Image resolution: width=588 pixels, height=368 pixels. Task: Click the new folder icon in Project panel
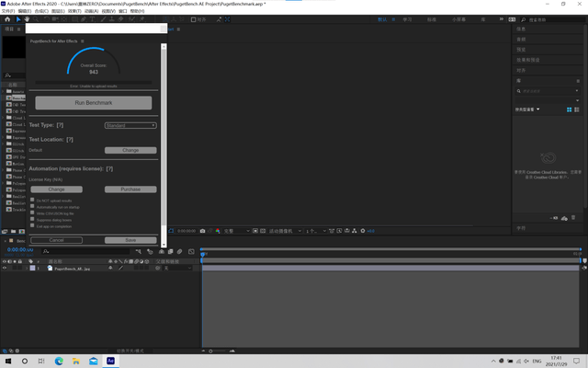(x=13, y=231)
